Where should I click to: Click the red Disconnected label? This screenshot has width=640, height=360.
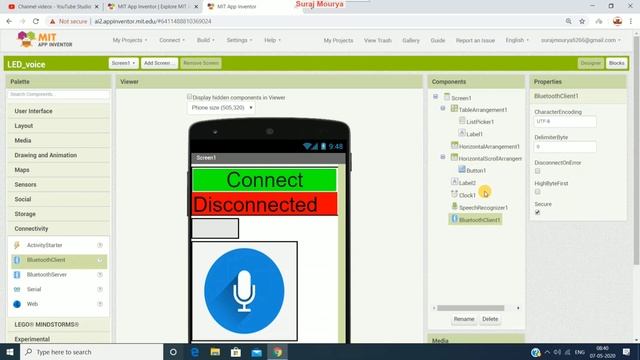pos(264,204)
